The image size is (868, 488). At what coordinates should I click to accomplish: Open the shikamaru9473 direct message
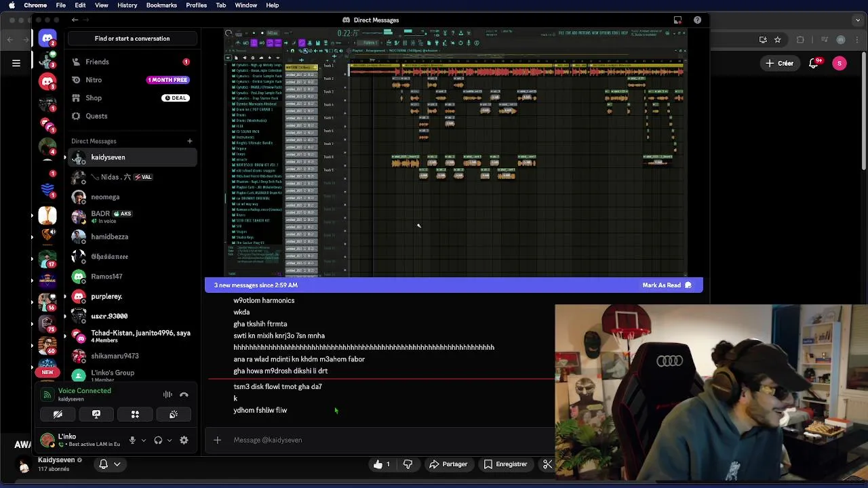(x=132, y=356)
